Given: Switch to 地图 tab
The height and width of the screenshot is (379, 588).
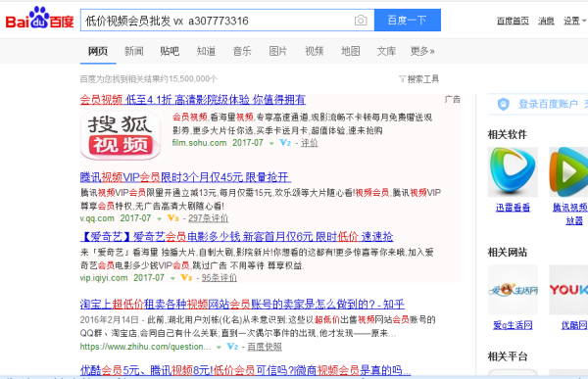Looking at the screenshot, I should click(350, 51).
